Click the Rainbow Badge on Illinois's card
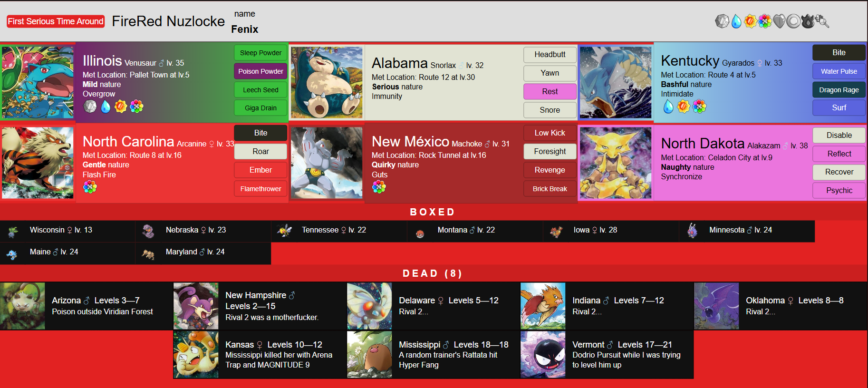The height and width of the screenshot is (388, 868). tap(136, 107)
